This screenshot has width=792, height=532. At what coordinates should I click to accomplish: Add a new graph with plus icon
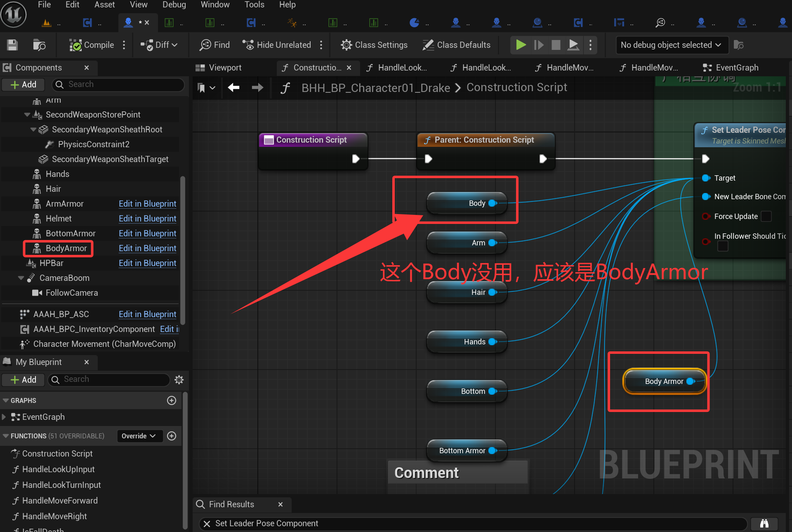tap(172, 400)
